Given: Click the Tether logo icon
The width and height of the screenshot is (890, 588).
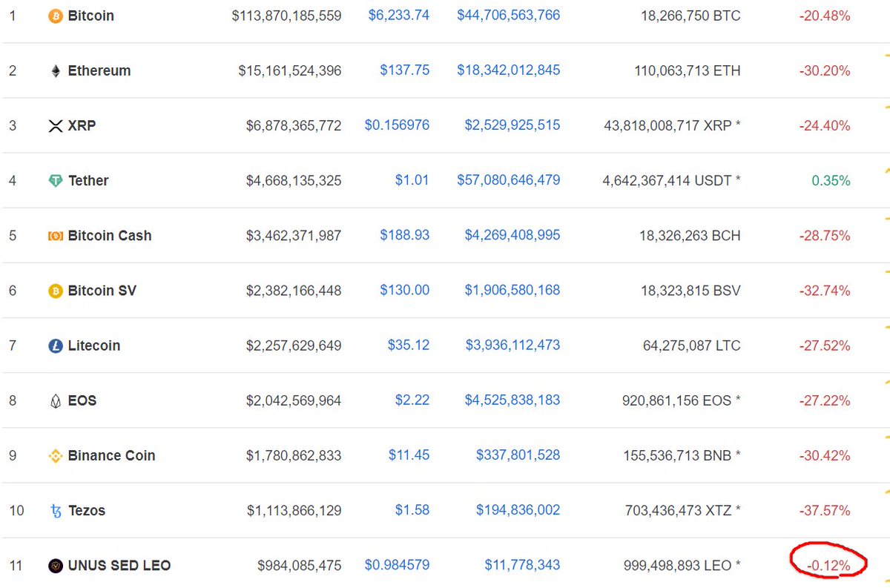Looking at the screenshot, I should (x=55, y=181).
